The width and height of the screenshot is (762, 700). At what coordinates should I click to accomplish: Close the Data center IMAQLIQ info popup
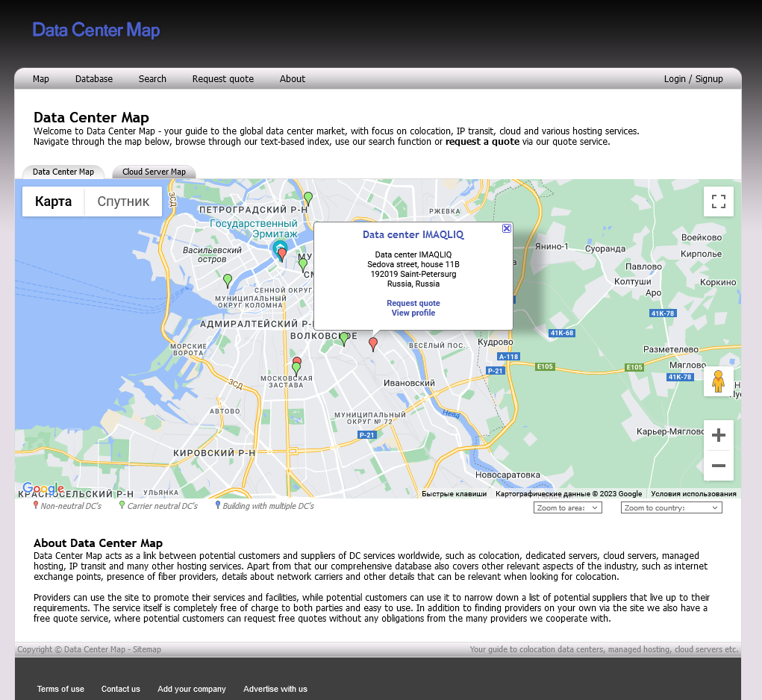pyautogui.click(x=506, y=228)
